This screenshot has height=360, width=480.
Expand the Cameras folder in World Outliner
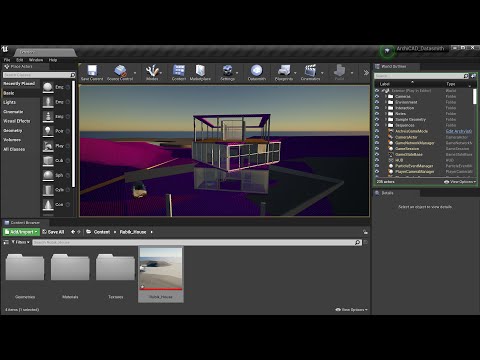tap(386, 96)
